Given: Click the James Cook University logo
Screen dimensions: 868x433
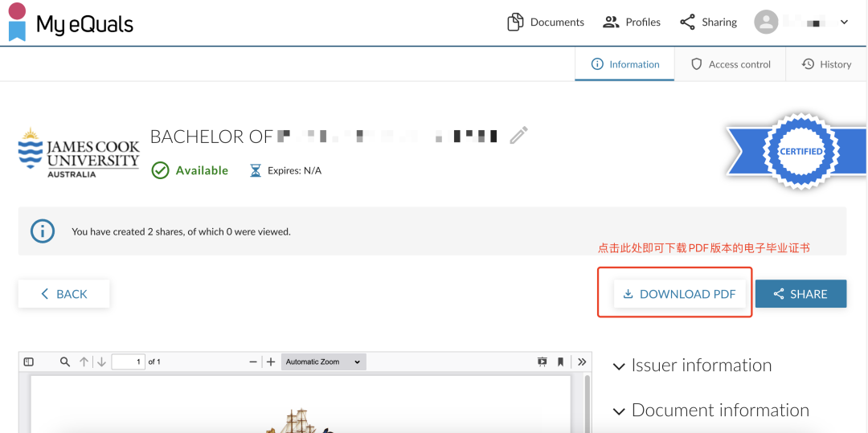Looking at the screenshot, I should (x=79, y=153).
